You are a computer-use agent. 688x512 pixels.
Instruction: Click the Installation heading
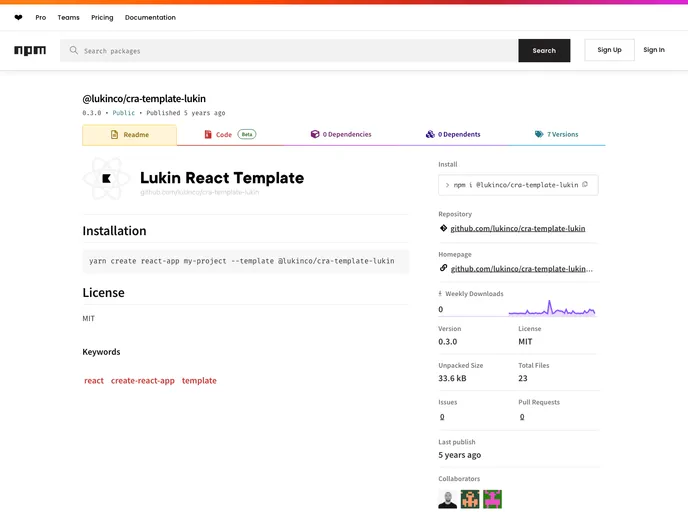pos(115,231)
